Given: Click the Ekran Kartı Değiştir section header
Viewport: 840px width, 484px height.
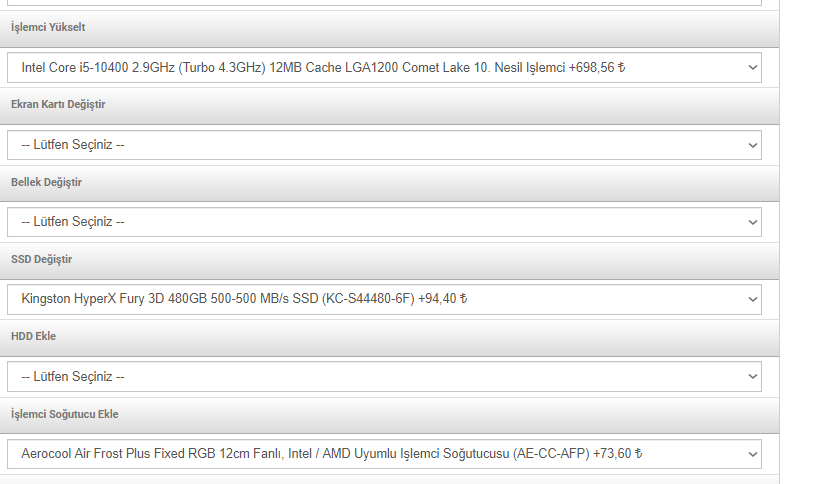Looking at the screenshot, I should pos(58,104).
